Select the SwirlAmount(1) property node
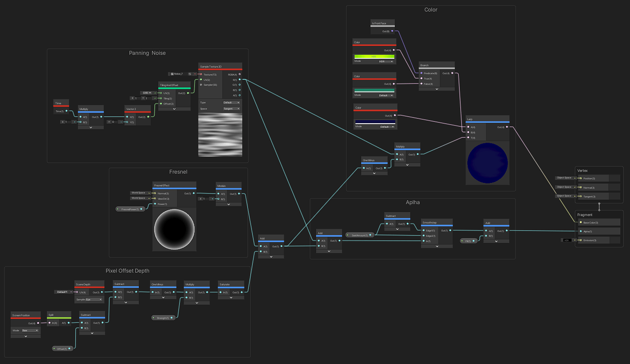 tap(360, 235)
